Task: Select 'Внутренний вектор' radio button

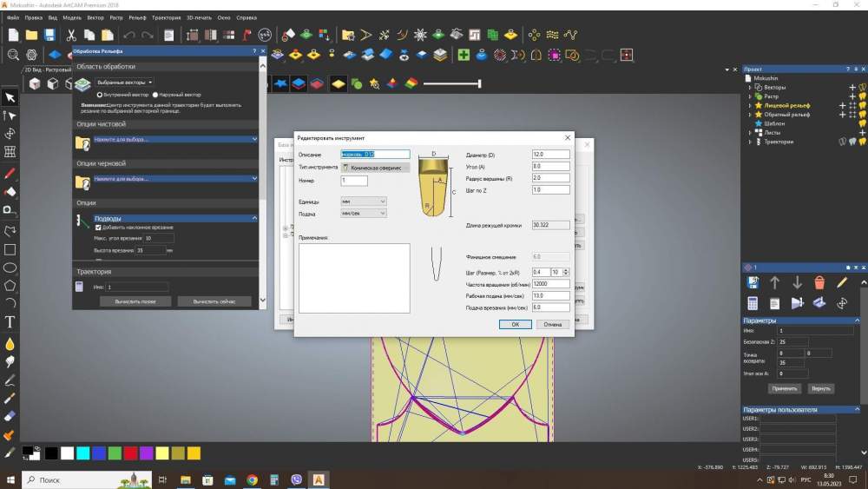Action: (x=100, y=95)
